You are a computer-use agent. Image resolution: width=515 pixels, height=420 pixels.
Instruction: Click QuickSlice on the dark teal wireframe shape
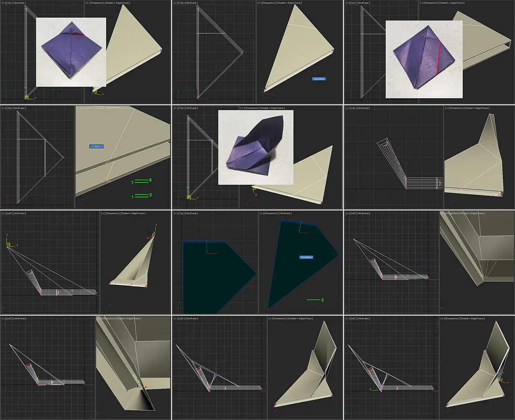tap(306, 257)
